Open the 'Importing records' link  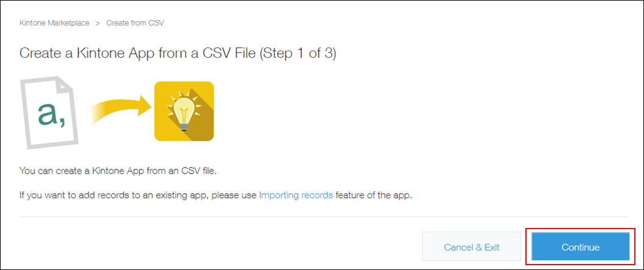coord(296,196)
